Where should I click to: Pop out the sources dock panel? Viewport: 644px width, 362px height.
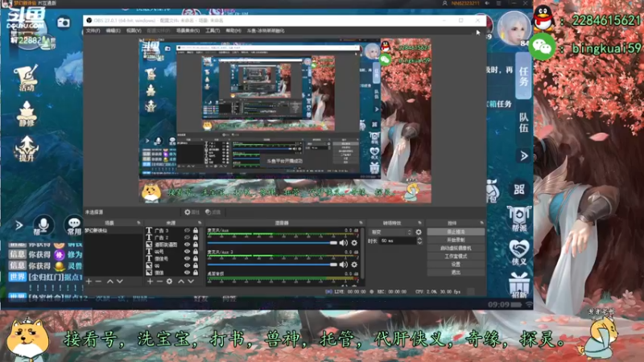(200, 223)
